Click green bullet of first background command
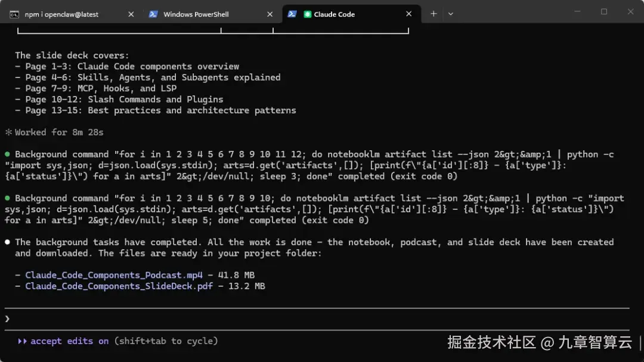 [7, 154]
